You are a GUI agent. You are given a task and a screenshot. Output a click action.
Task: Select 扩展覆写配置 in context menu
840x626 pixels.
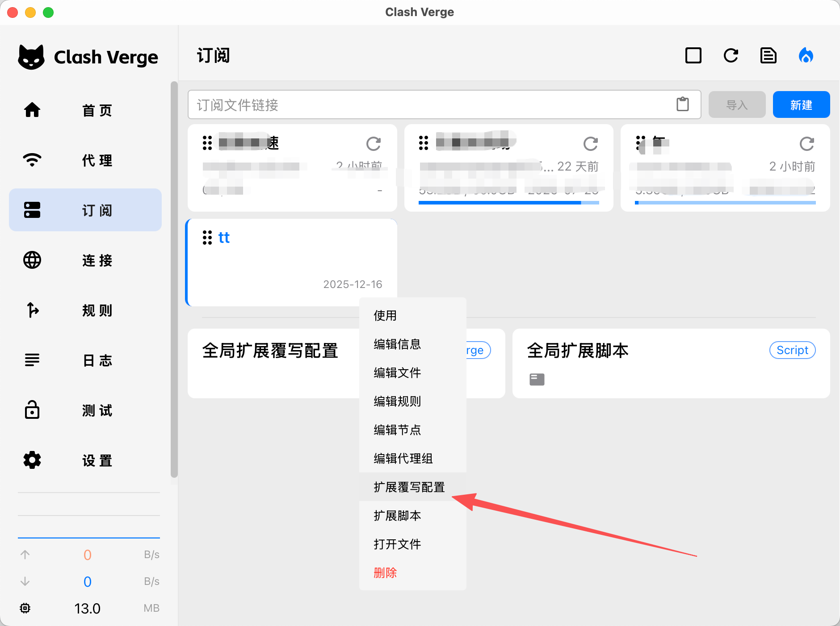pos(409,487)
